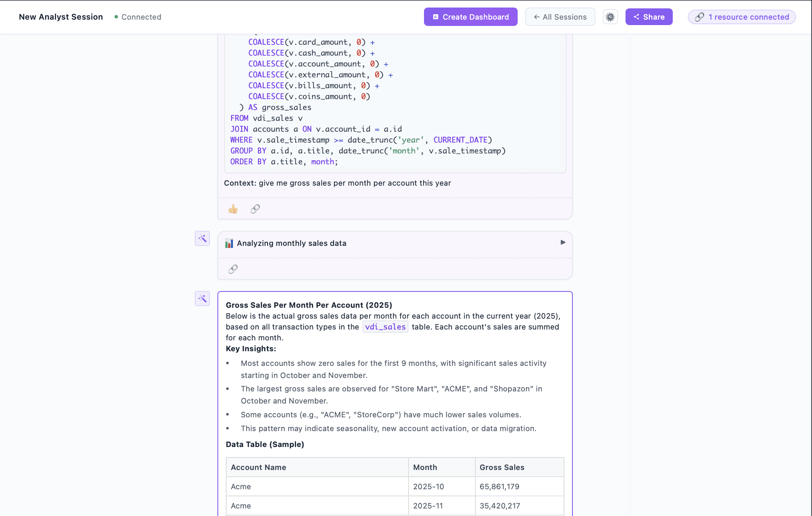Click chain icon in resource connected badge
This screenshot has height=516, width=812.
pos(700,17)
